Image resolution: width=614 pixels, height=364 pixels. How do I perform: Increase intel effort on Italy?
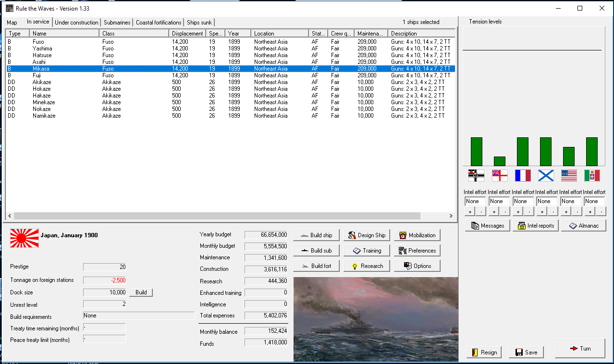pos(589,211)
